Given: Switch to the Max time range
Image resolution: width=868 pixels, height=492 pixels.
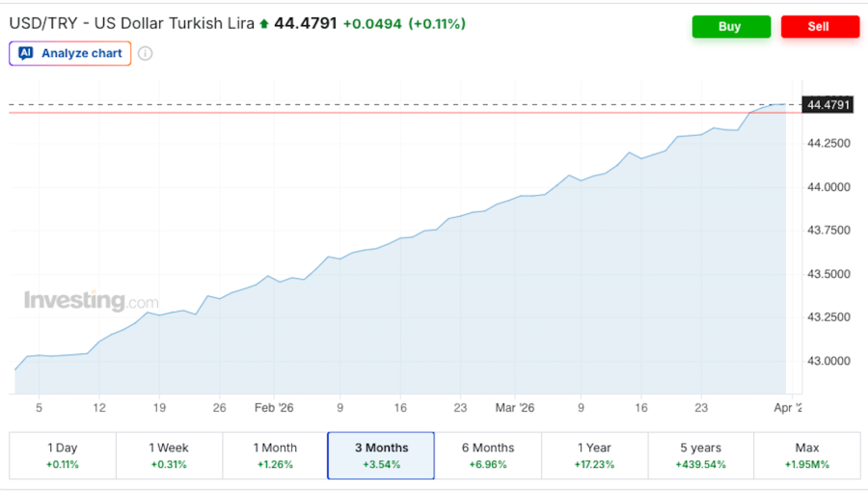Looking at the screenshot, I should coord(806,455).
